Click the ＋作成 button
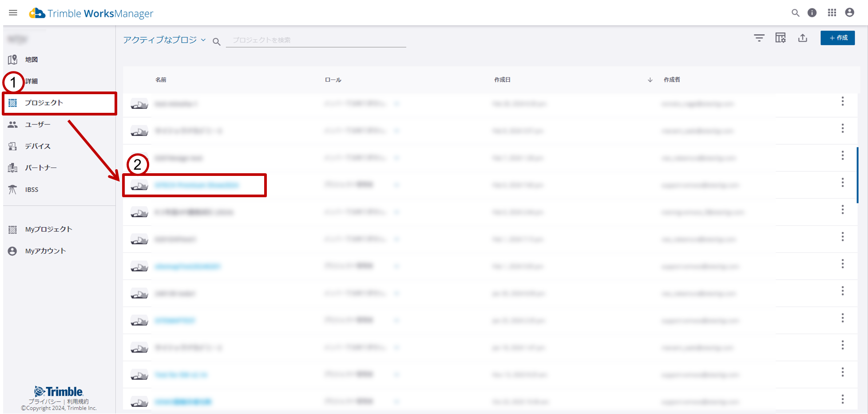868x414 pixels. pos(837,38)
